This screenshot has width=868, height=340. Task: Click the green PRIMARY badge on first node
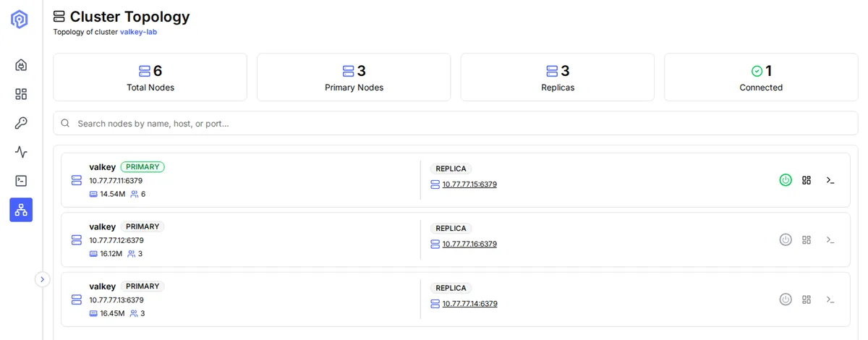pos(142,166)
